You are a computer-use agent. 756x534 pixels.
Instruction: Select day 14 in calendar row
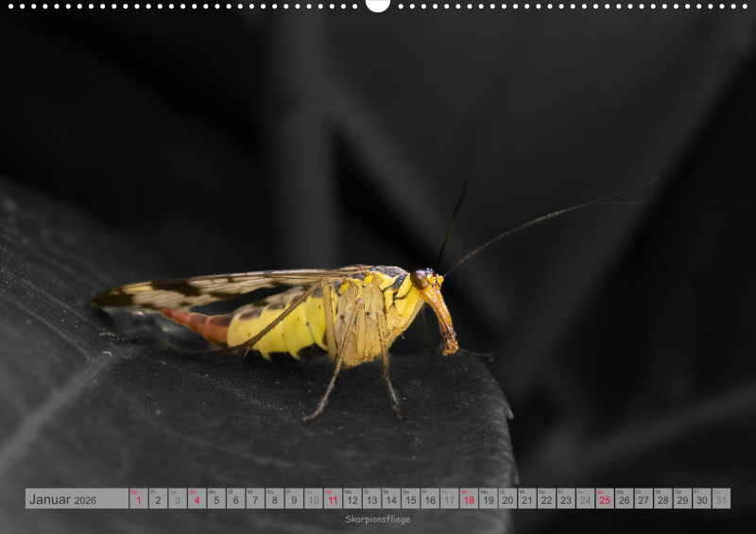(x=390, y=499)
